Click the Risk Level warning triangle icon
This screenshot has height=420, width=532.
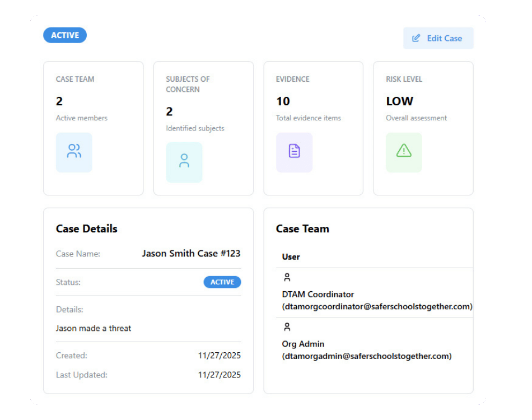(404, 151)
